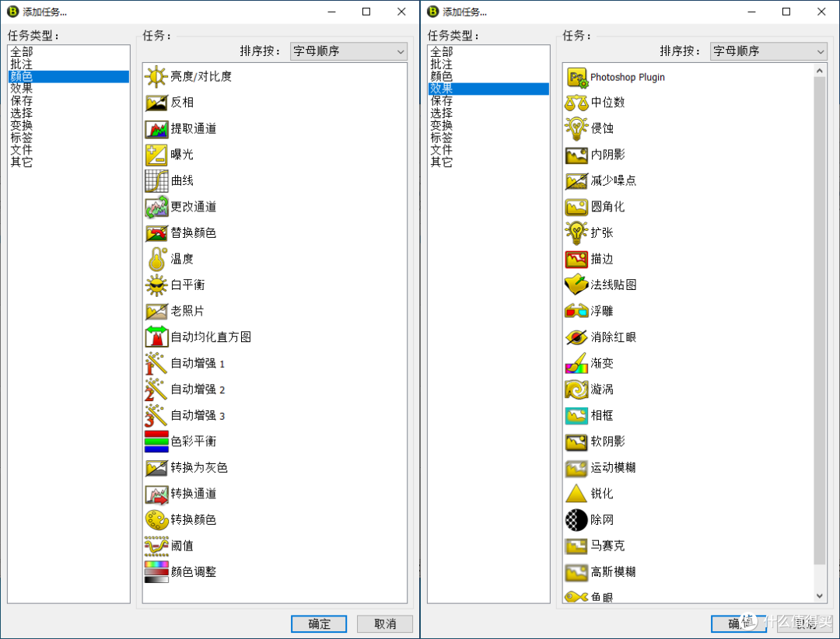840x639 pixels.
Task: Click the 反相 task icon
Action: click(156, 103)
